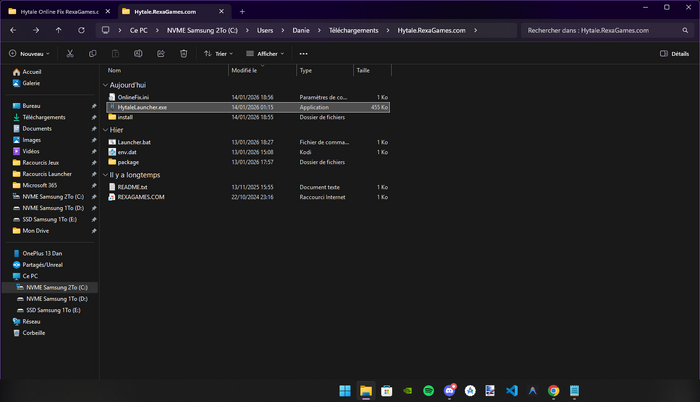The width and height of the screenshot is (700, 402).
Task: Click the Delete trash icon
Action: pos(183,54)
